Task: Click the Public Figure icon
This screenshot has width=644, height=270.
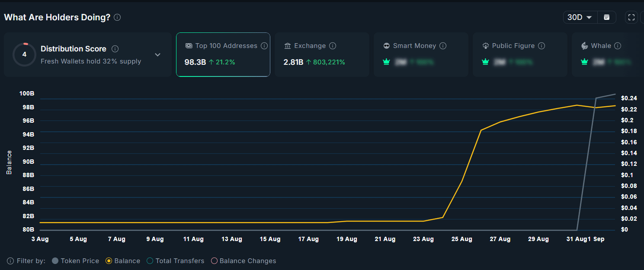Action: click(486, 46)
